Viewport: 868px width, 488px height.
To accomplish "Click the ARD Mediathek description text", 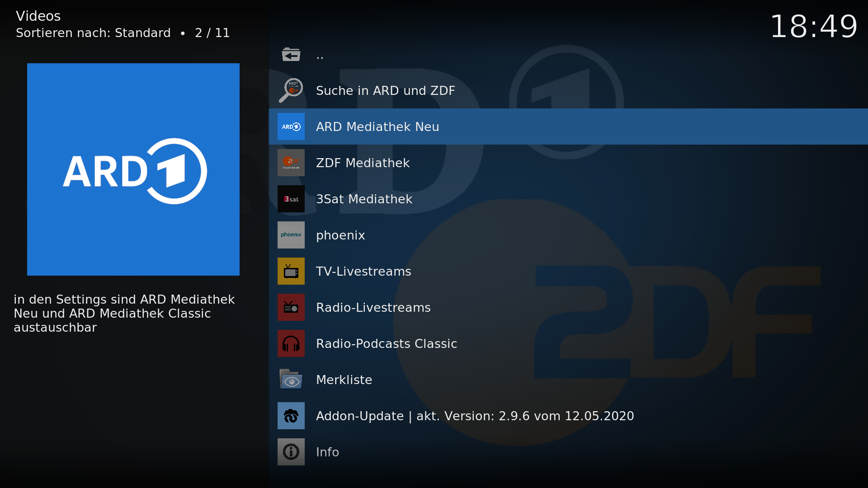I will 124,313.
